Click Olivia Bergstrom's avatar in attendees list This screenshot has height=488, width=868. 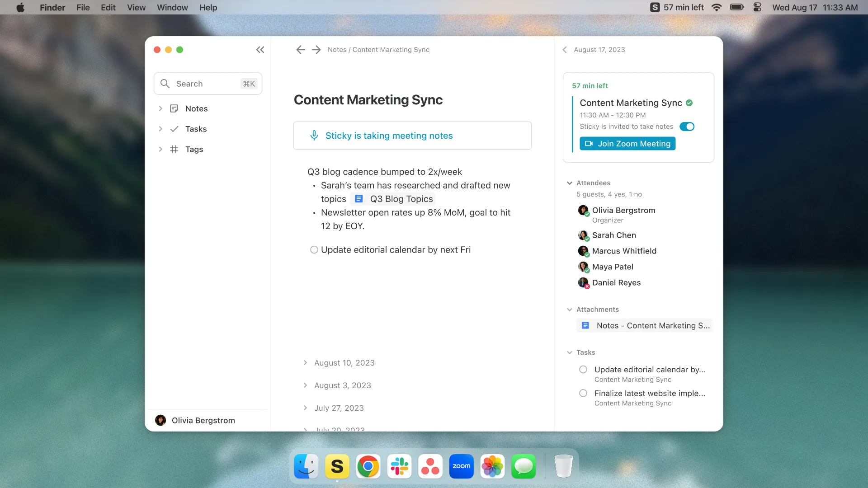(583, 210)
